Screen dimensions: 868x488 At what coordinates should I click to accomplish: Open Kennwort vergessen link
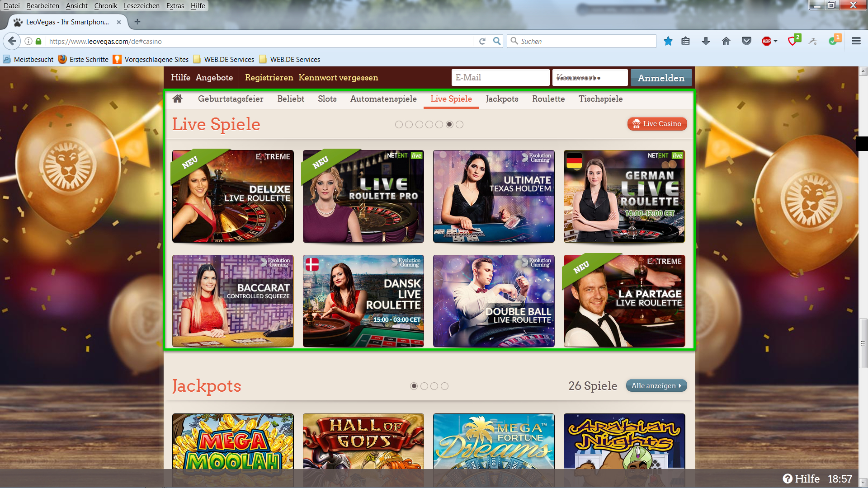point(338,78)
